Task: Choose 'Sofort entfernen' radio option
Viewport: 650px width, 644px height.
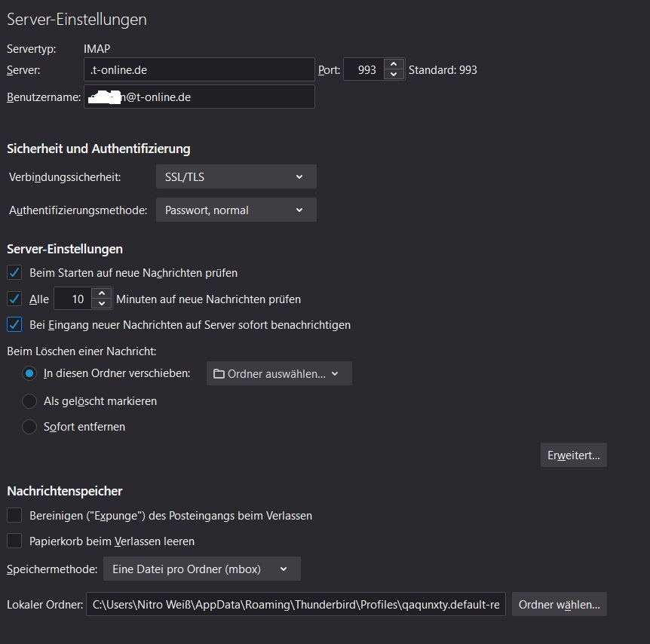Action: 29,427
